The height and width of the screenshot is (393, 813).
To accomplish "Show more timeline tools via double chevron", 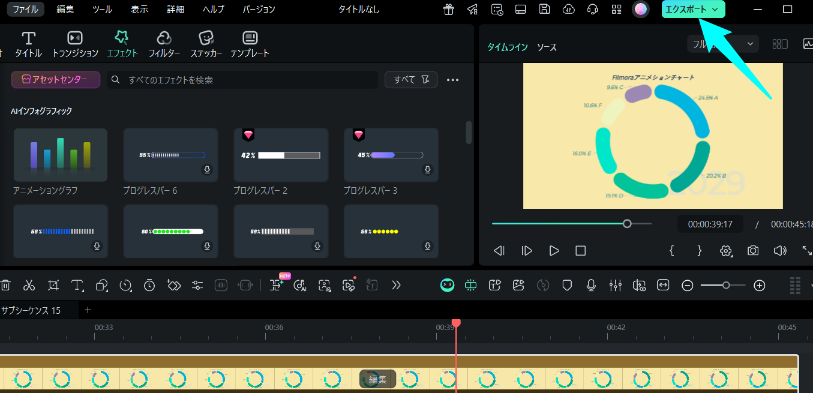I will (x=397, y=285).
